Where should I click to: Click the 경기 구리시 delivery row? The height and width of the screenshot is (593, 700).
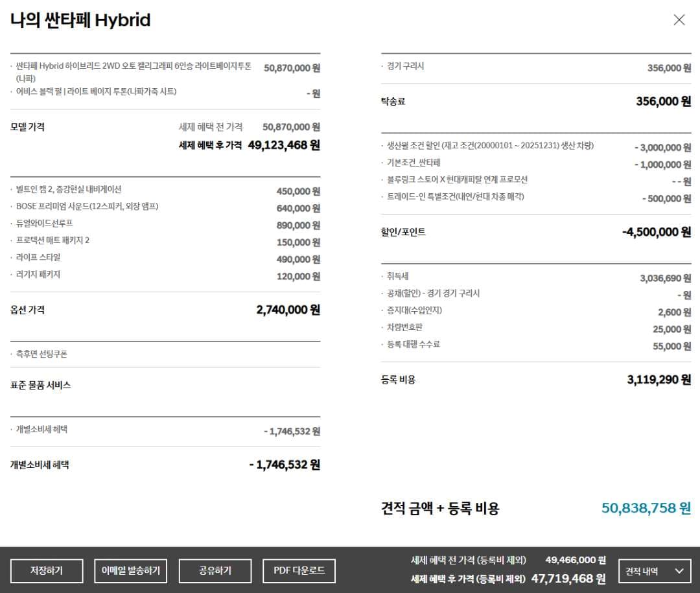[536, 67]
